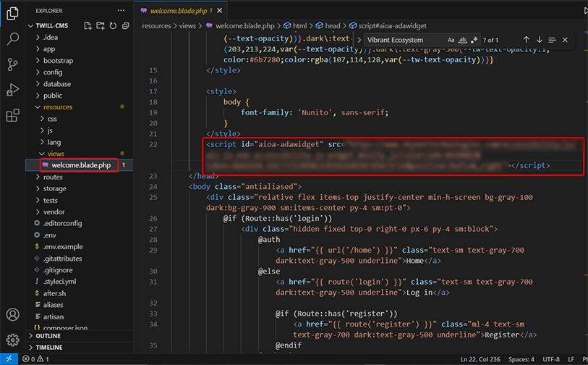Open the Run and Debug view
This screenshot has height=365, width=588.
pyautogui.click(x=12, y=90)
